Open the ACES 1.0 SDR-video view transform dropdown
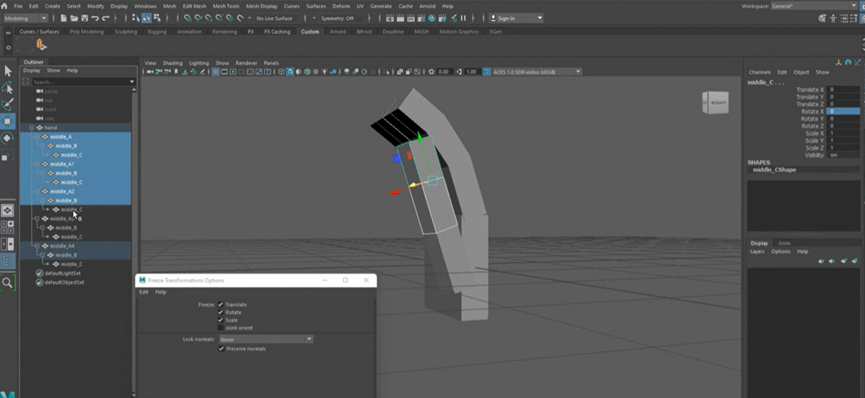 (537, 72)
